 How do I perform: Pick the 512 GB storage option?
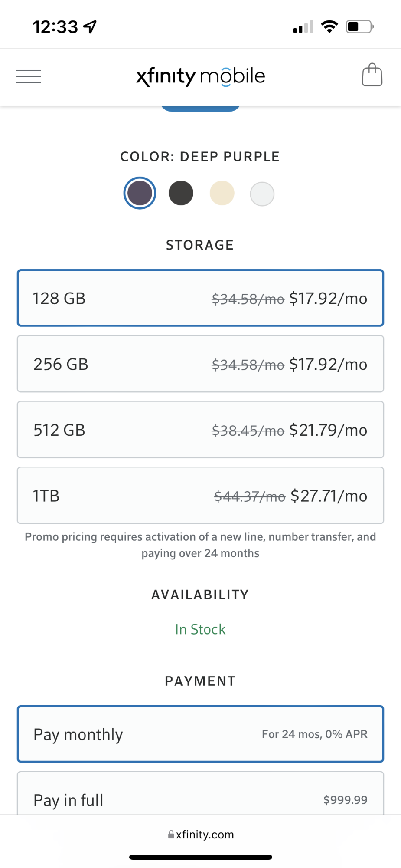200,430
